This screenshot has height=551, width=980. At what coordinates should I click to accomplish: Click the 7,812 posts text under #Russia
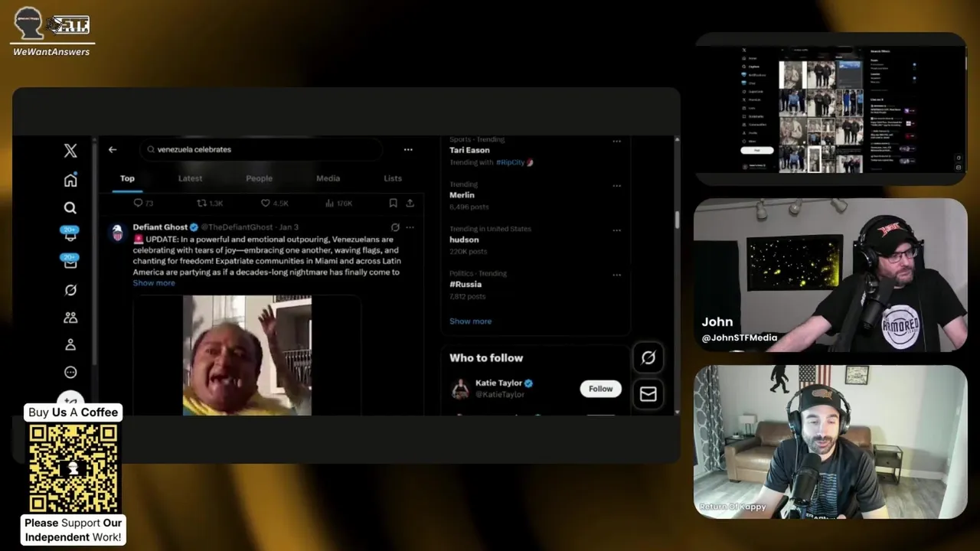coord(469,296)
